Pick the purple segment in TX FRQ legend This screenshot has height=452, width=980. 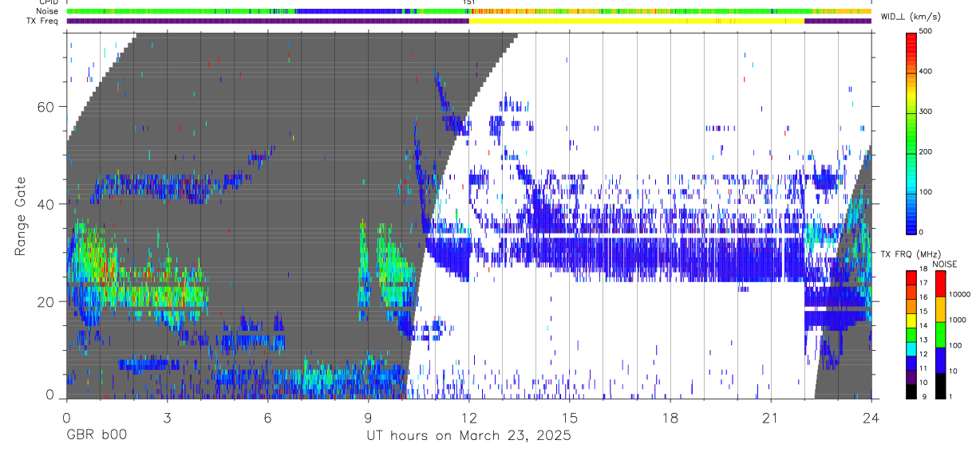[x=911, y=376]
